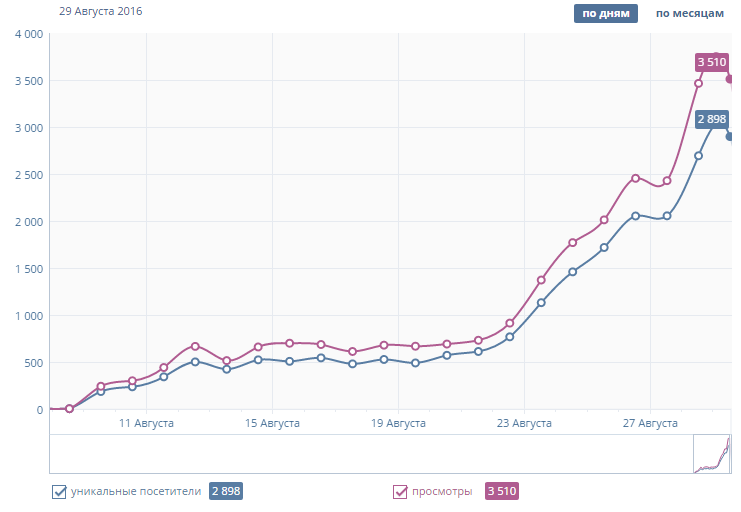Image resolution: width=741 pixels, height=512 pixels.
Task: Select views data point near 2 500 level
Action: (635, 178)
